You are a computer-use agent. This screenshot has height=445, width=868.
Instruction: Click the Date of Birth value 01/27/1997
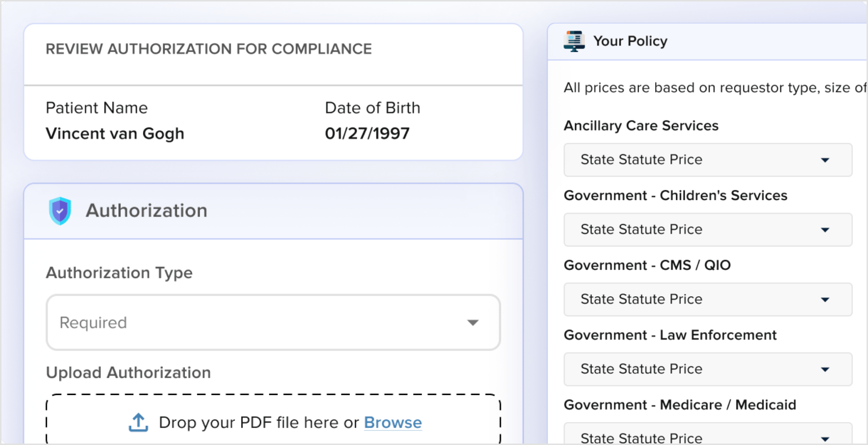click(x=367, y=133)
